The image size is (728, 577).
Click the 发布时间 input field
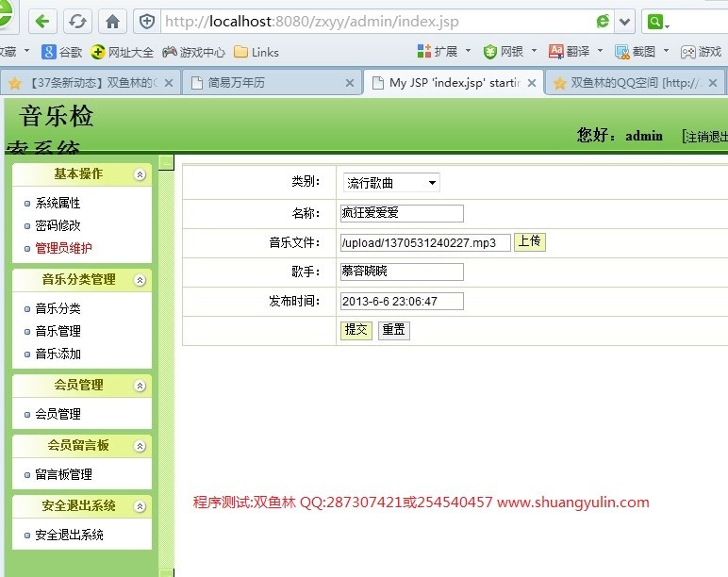[402, 302]
